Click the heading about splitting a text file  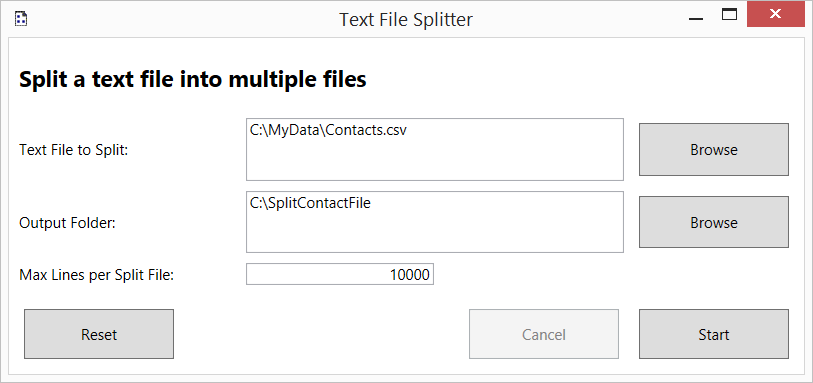pyautogui.click(x=193, y=80)
